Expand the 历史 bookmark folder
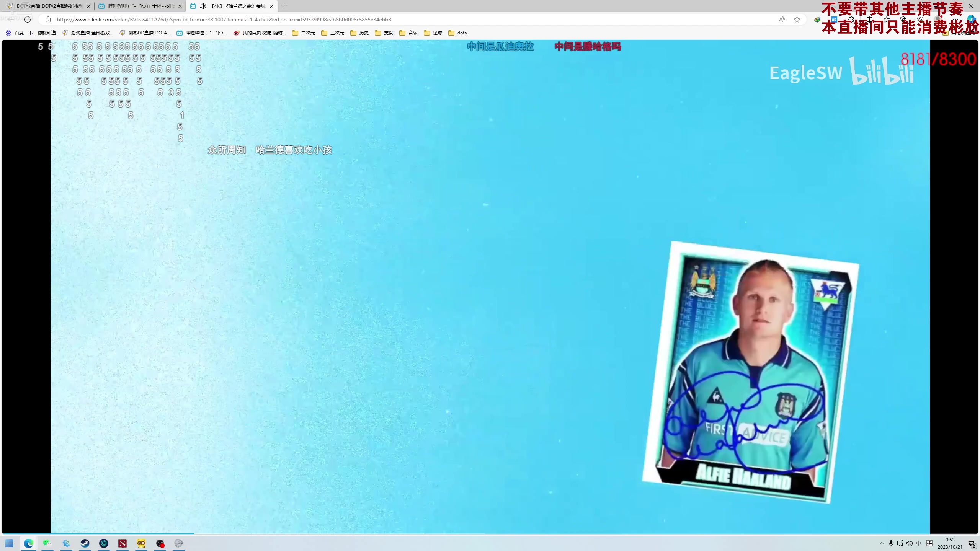 coord(359,33)
